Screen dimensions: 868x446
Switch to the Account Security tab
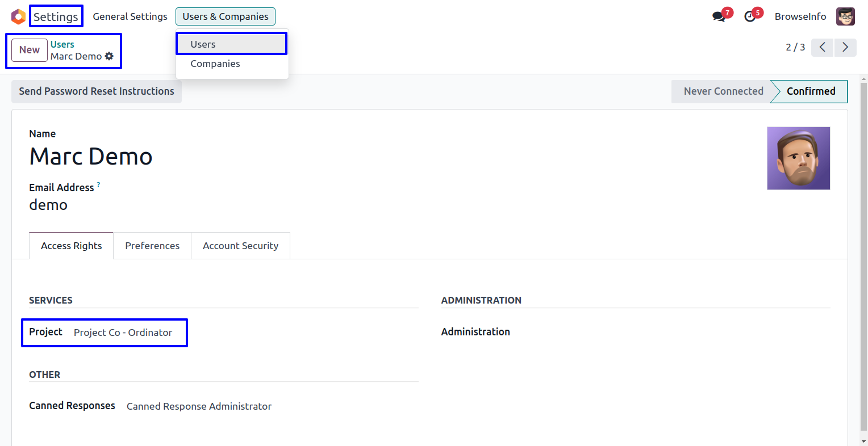[240, 246]
